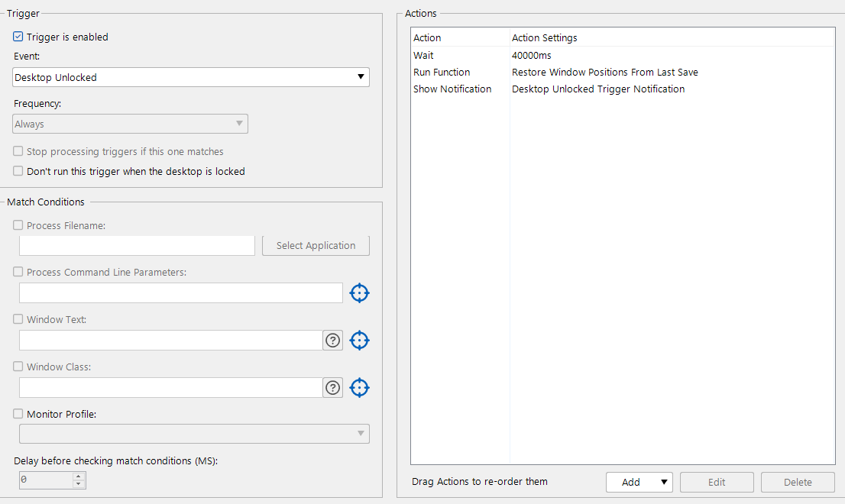Screen dimensions: 845x504
Task: Enable the Process Filename match condition
Action: (18, 226)
